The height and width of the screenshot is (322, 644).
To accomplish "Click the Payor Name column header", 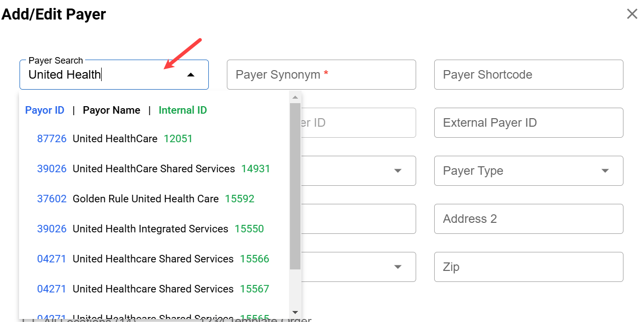I will coord(111,110).
